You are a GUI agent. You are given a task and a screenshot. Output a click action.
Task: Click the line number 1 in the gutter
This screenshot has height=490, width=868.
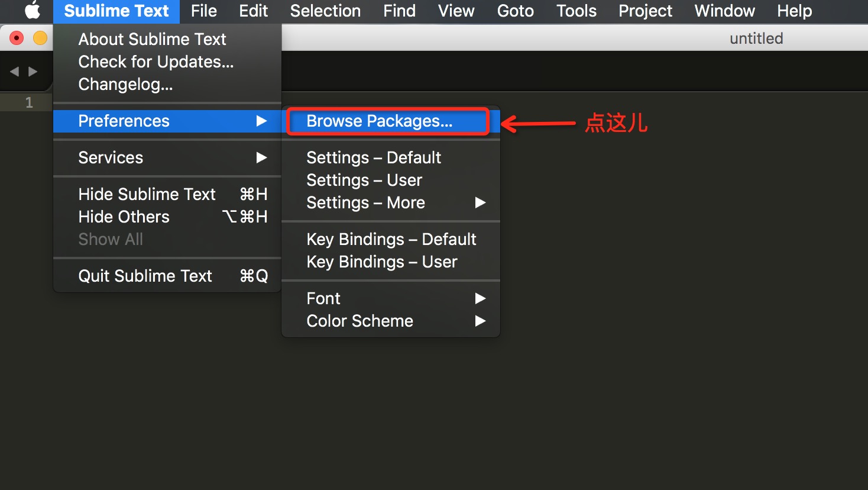(29, 102)
